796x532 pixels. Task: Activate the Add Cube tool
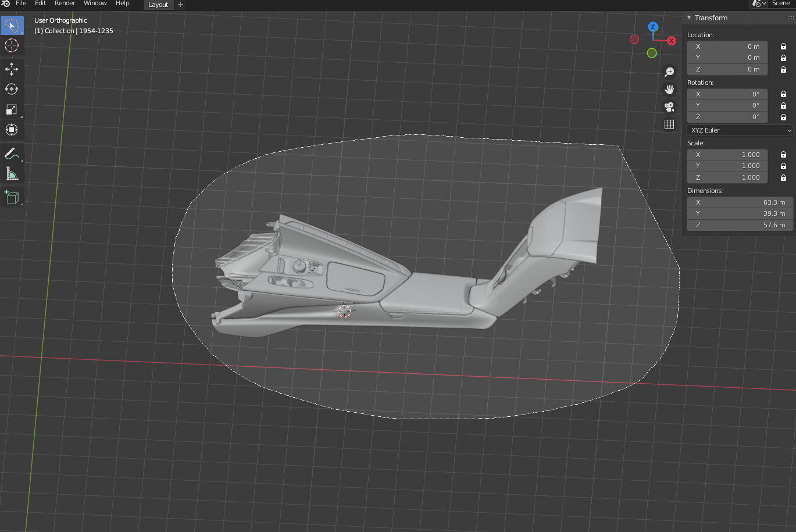(x=12, y=197)
